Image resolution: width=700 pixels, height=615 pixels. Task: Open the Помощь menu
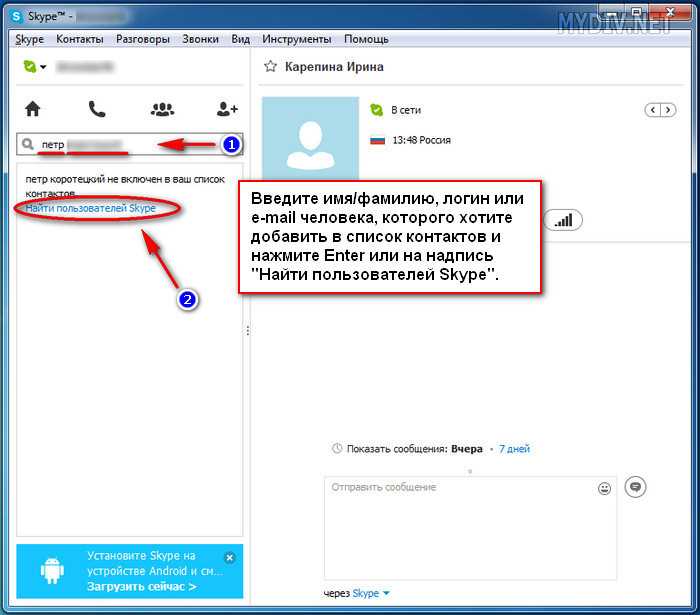tap(366, 39)
